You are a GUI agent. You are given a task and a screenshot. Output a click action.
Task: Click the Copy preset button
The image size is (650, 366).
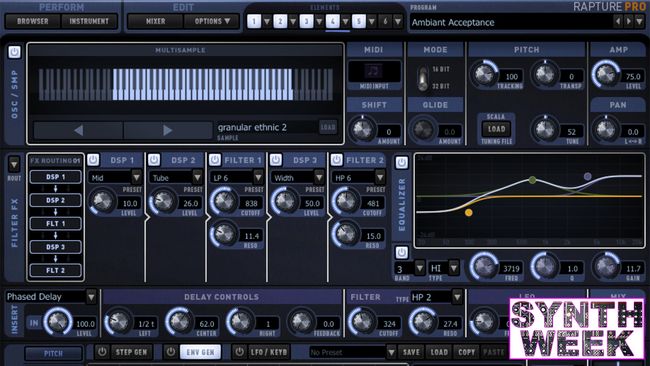(x=466, y=352)
